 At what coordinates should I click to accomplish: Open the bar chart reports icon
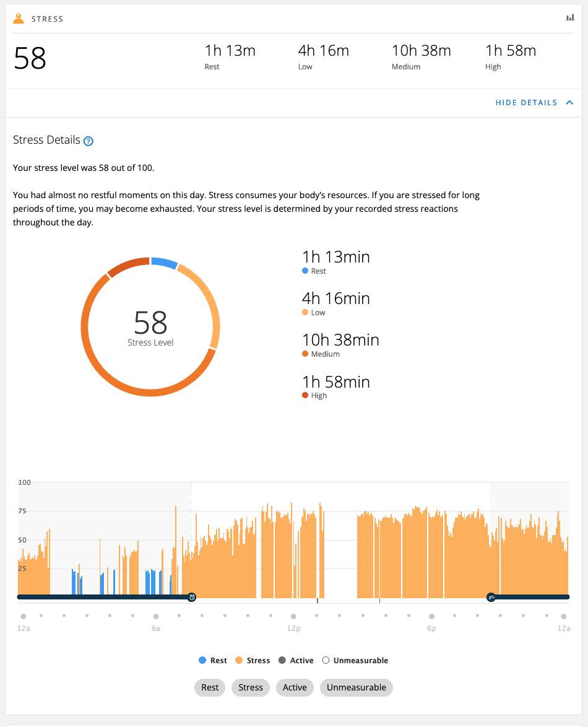[570, 18]
